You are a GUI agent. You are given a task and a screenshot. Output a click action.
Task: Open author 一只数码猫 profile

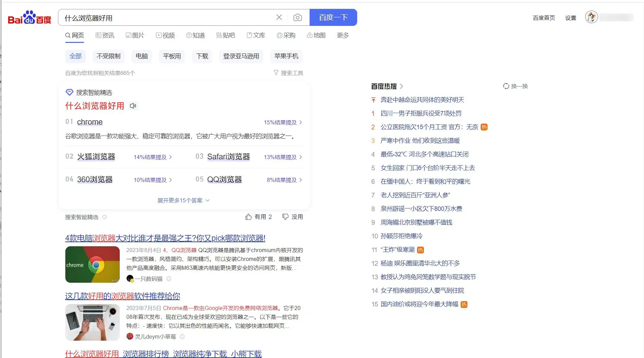click(148, 279)
